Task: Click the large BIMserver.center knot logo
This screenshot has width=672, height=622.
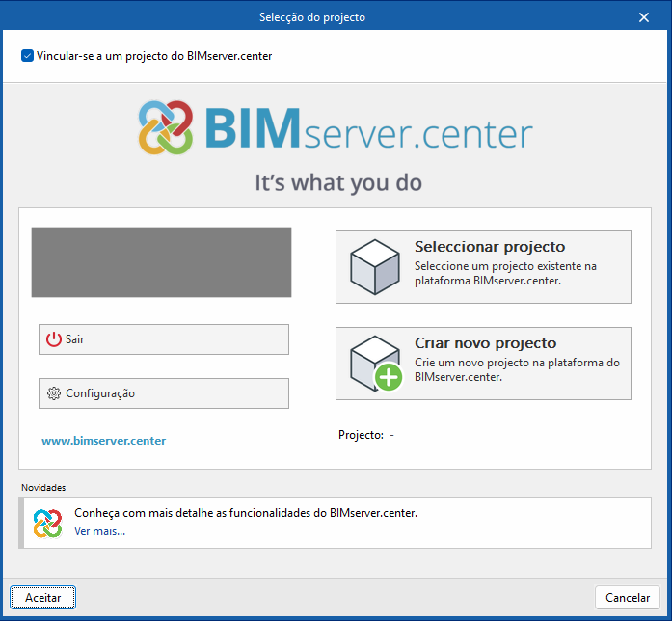Action: pyautogui.click(x=166, y=127)
